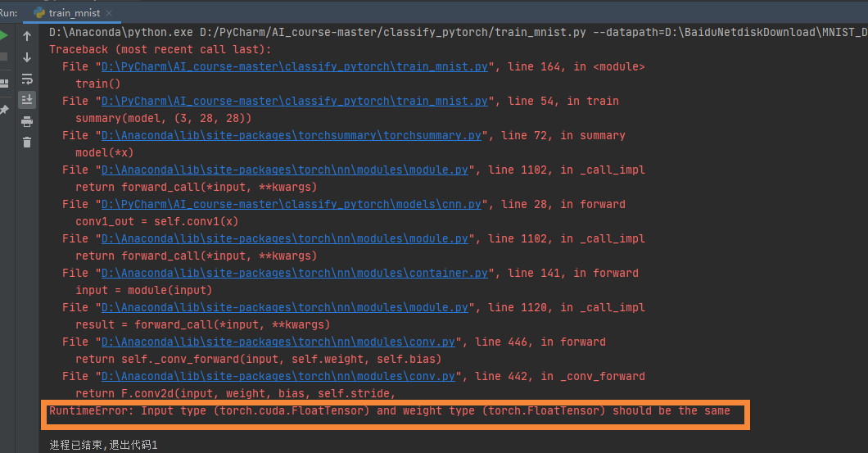Open torchsummary.py link at line 72
This screenshot has width=868, height=453.
(292, 135)
